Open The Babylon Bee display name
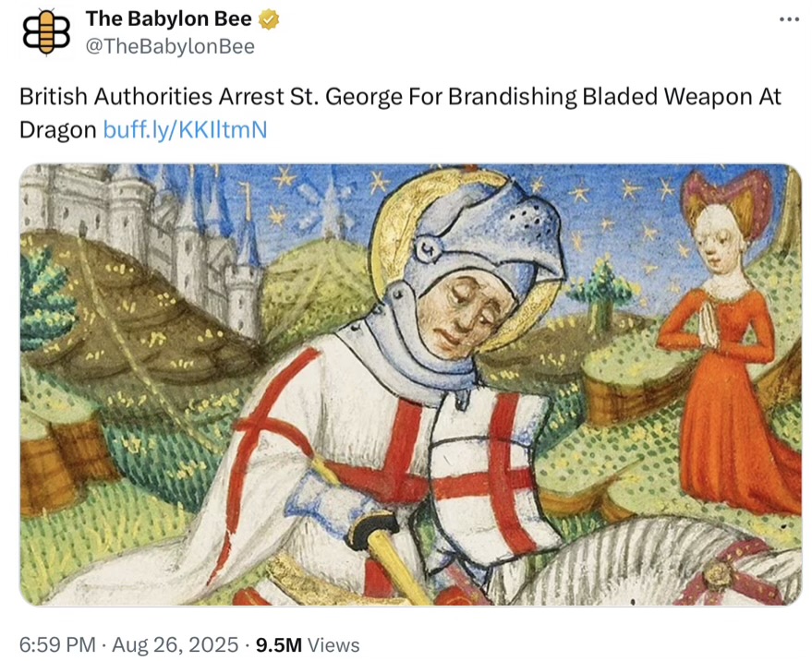 click(169, 19)
